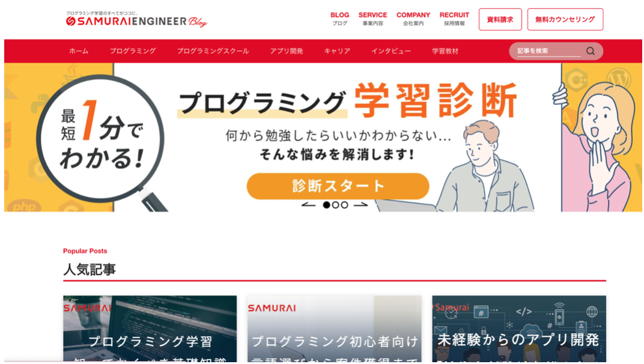Go to previous slide with left arrow

click(x=308, y=205)
